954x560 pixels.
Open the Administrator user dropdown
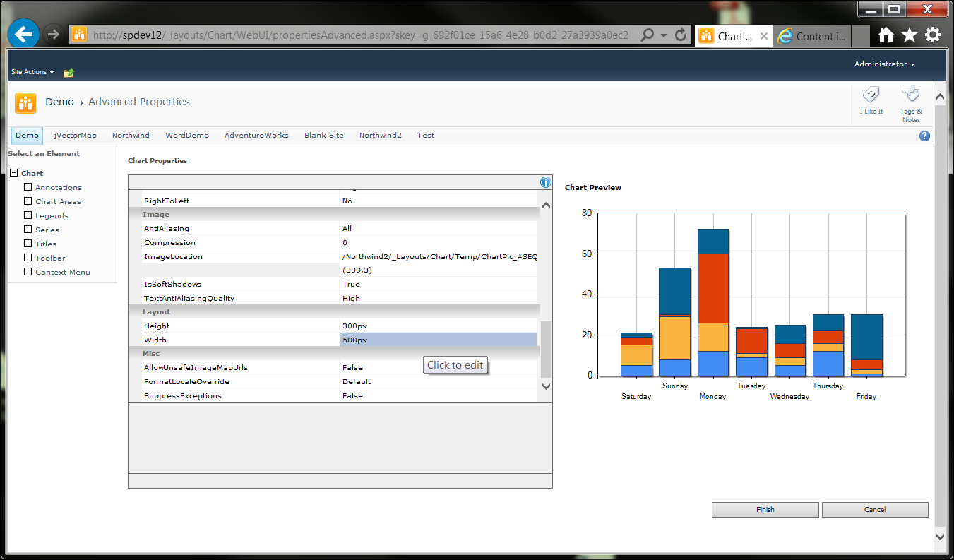(x=884, y=64)
